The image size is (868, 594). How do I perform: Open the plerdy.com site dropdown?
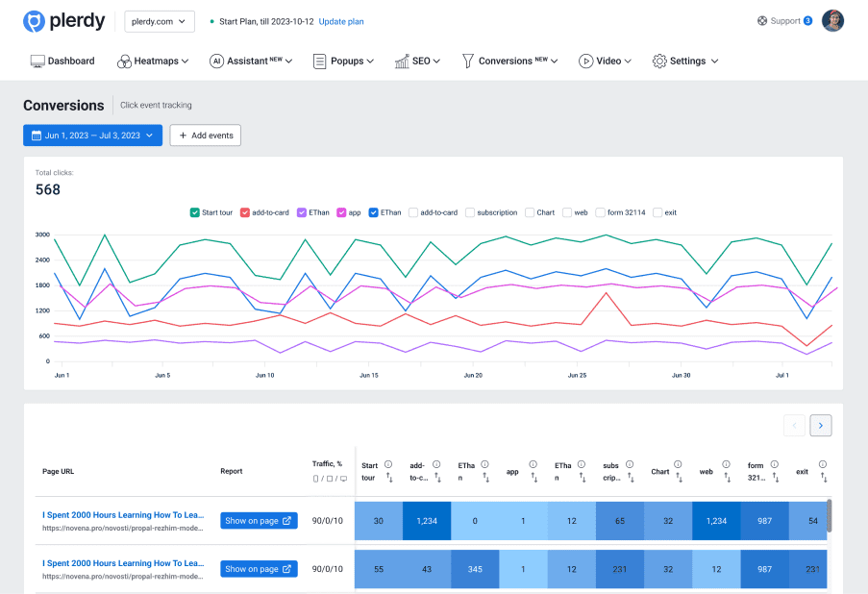click(x=160, y=21)
